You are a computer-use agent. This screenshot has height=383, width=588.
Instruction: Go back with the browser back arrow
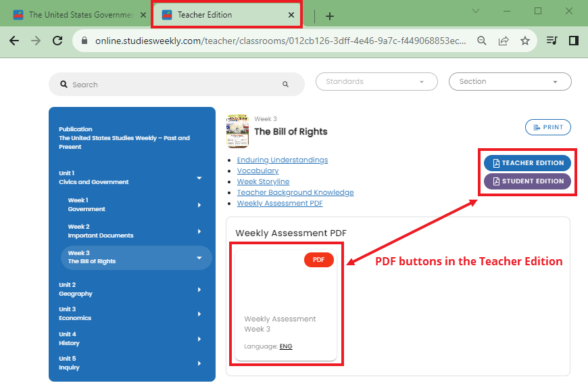click(14, 41)
